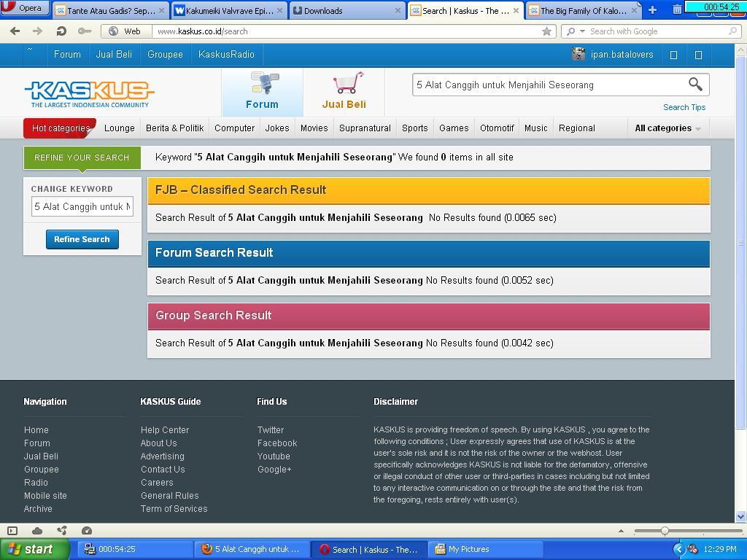Click the first square icon after the username

pos(673,55)
